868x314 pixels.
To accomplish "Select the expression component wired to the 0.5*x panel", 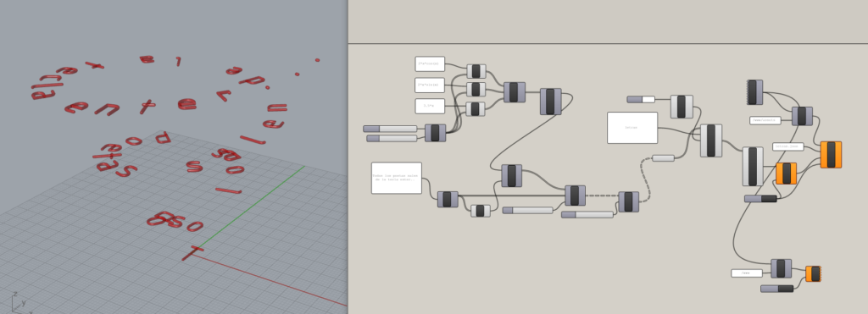I will point(476,109).
